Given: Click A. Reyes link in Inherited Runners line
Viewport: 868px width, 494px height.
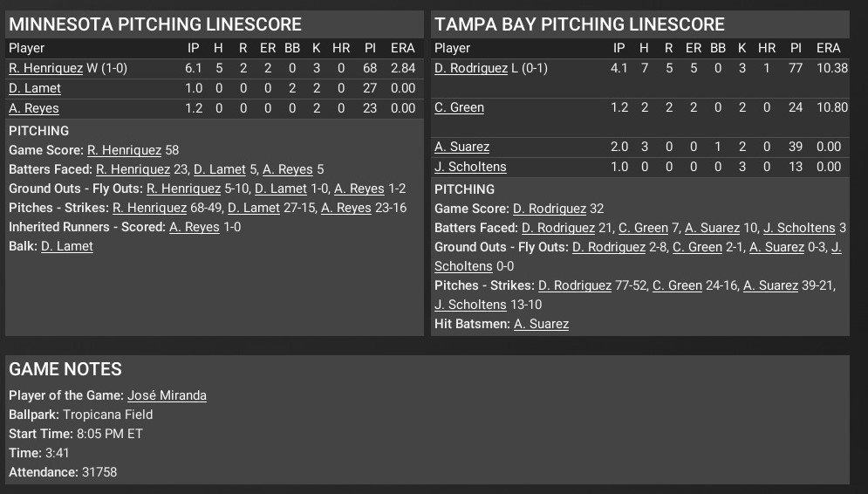Looking at the screenshot, I should [195, 227].
